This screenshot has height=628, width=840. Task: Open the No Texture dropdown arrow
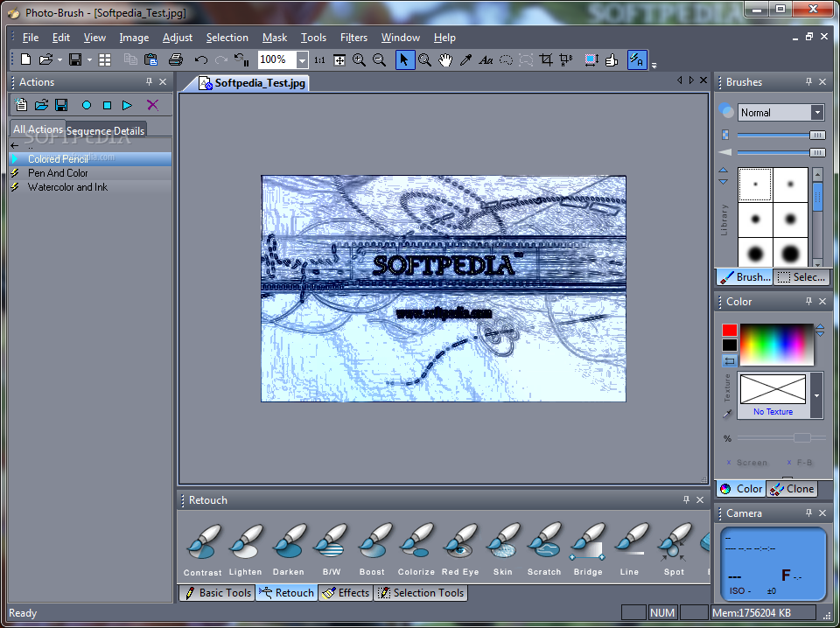(816, 395)
